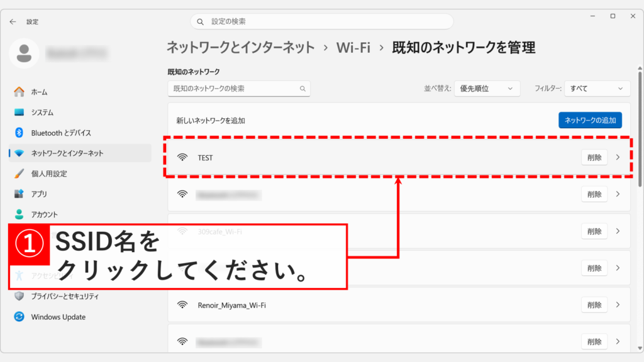The width and height of the screenshot is (644, 362).
Task: Expand chevron of row below Renoir_Miyama_Wi-Fi
Action: [618, 341]
